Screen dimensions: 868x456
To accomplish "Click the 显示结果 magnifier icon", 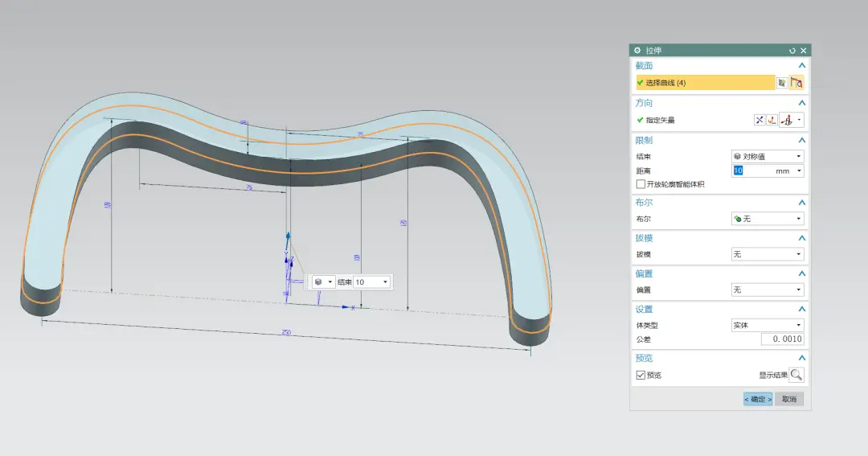I will click(796, 375).
